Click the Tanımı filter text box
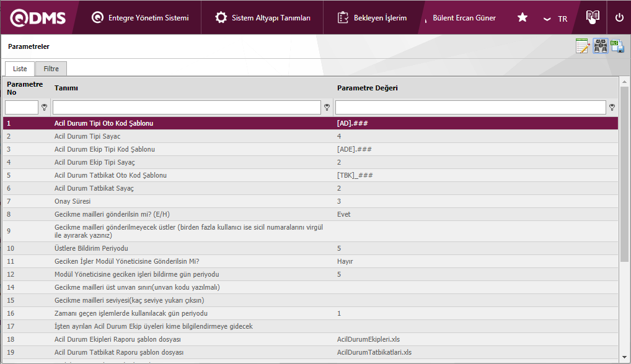631x364 pixels. [x=186, y=108]
